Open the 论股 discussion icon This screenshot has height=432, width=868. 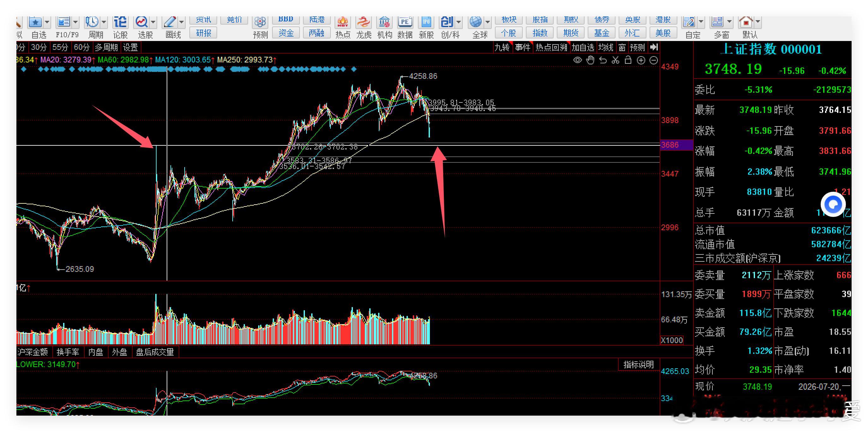click(120, 23)
